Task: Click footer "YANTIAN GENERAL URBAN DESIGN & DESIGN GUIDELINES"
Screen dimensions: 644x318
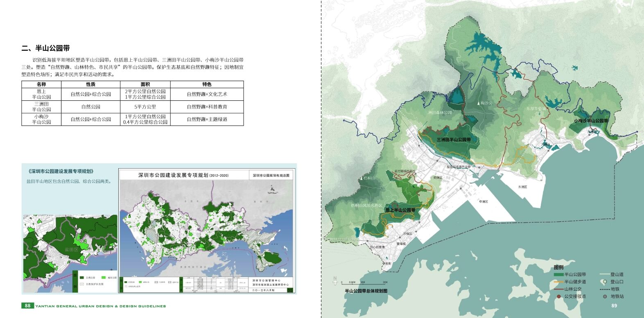Action: tap(101, 306)
